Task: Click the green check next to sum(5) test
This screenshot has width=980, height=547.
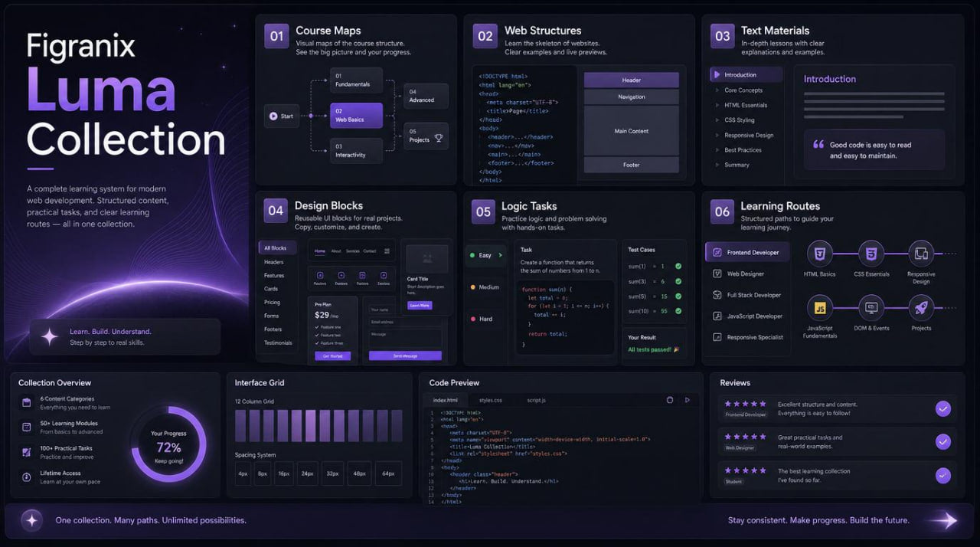Action: 678,296
